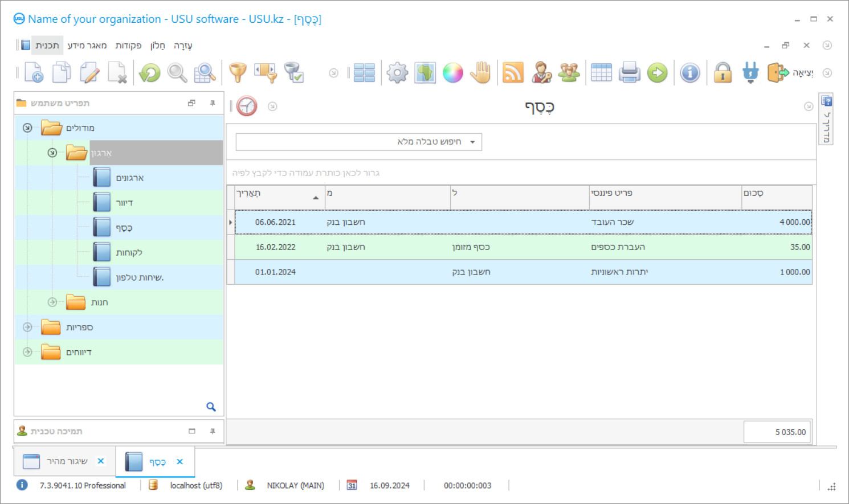This screenshot has width=849, height=504.
Task: Expand the ספריות folder in the tree
Action: pyautogui.click(x=27, y=327)
